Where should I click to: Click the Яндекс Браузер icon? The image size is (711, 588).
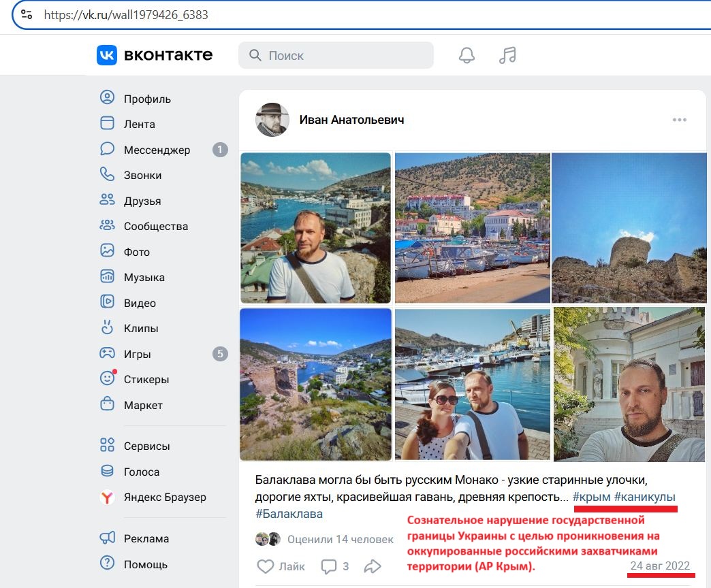click(107, 497)
